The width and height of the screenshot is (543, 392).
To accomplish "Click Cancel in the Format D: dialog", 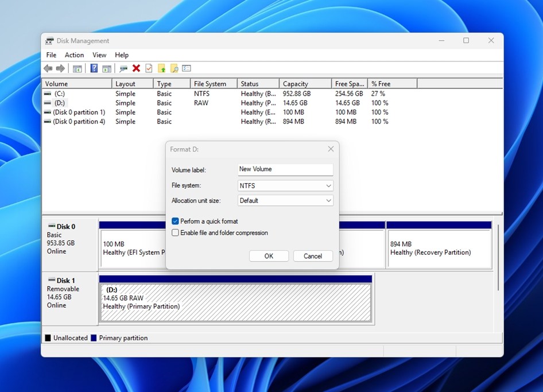I will (x=313, y=256).
